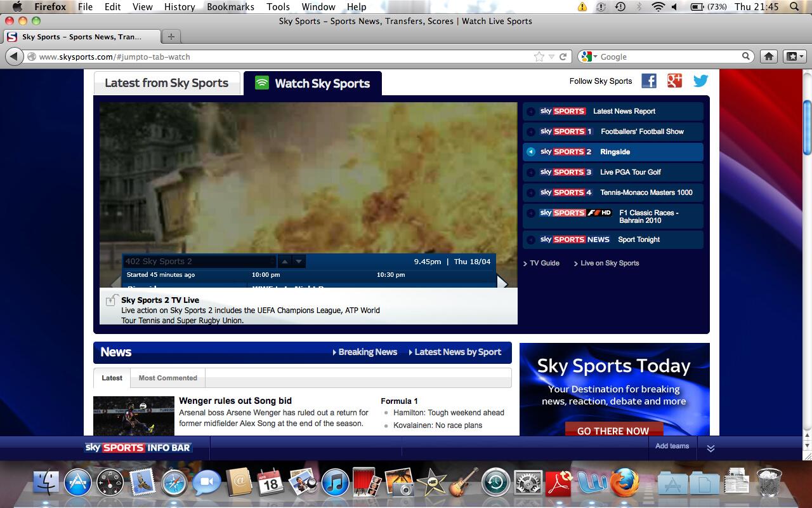The width and height of the screenshot is (812, 508).
Task: Open the Google Plus follow icon
Action: pos(674,81)
